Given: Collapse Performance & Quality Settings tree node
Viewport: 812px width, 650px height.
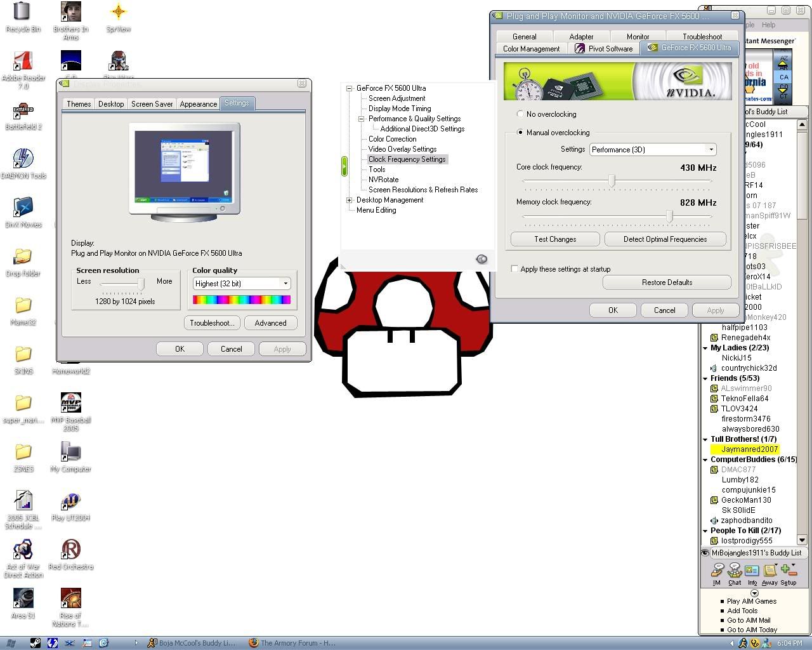Looking at the screenshot, I should tap(361, 119).
